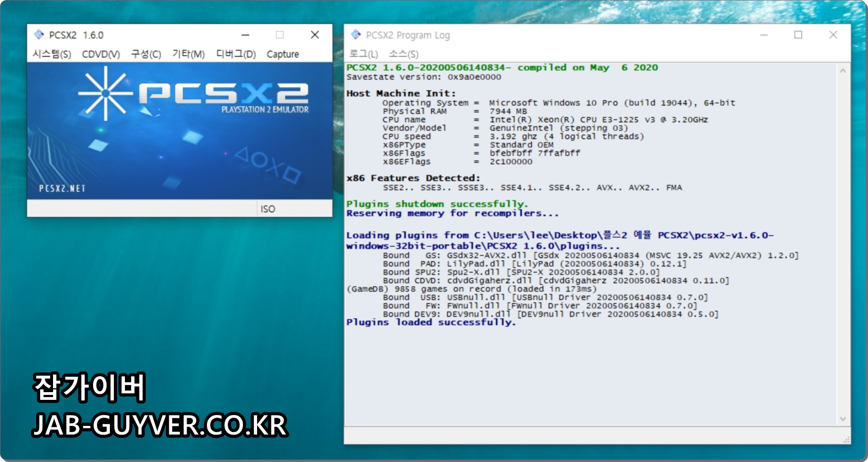Click the 'Plugins loaded successfully.' log line
This screenshot has height=462, width=868.
[431, 322]
